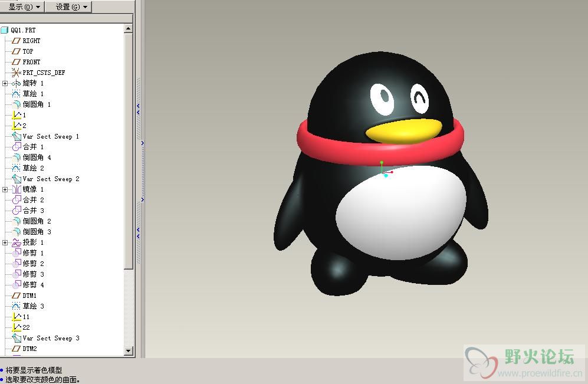The width and height of the screenshot is (588, 384).
Task: Open the 设置 dropdown menu
Action: pyautogui.click(x=68, y=6)
